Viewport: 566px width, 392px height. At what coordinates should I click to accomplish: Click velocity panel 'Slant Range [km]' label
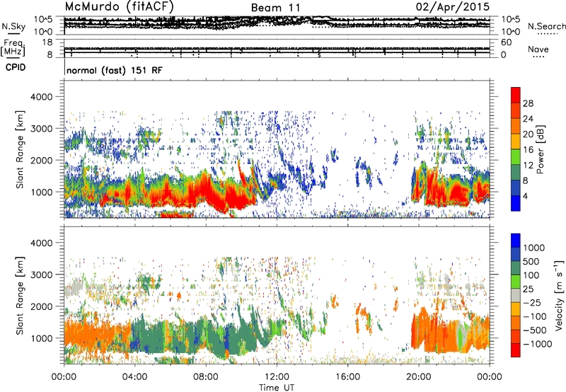20,296
